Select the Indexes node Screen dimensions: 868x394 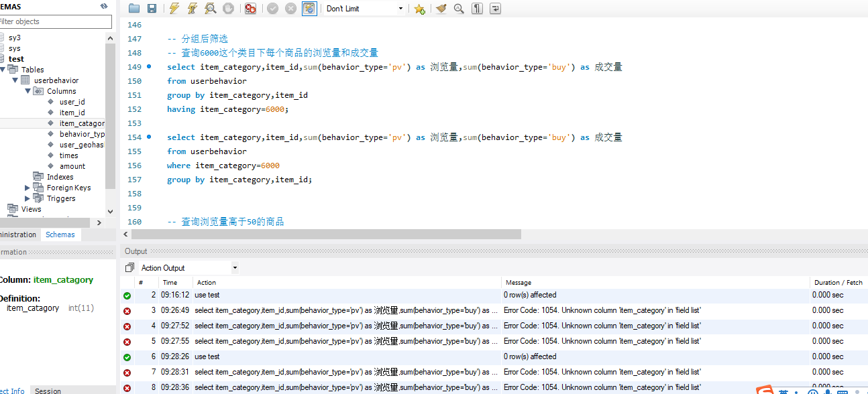pos(60,177)
